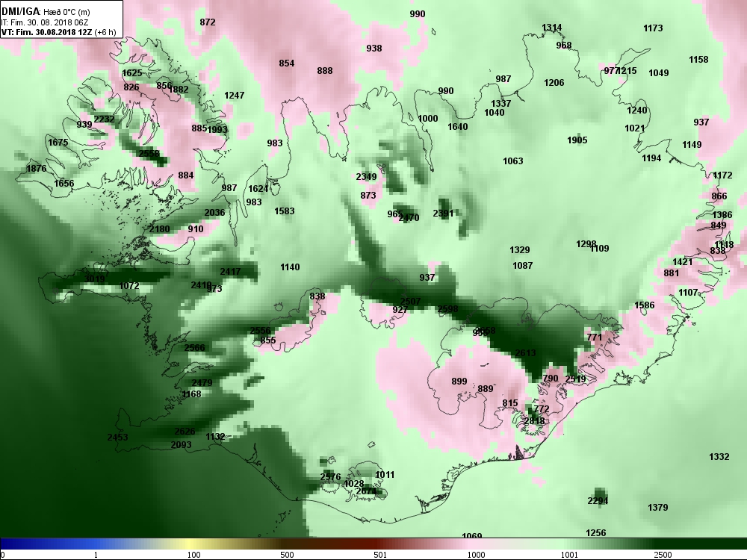Click the map value '1625'
The width and height of the screenshot is (747, 560).
point(132,73)
